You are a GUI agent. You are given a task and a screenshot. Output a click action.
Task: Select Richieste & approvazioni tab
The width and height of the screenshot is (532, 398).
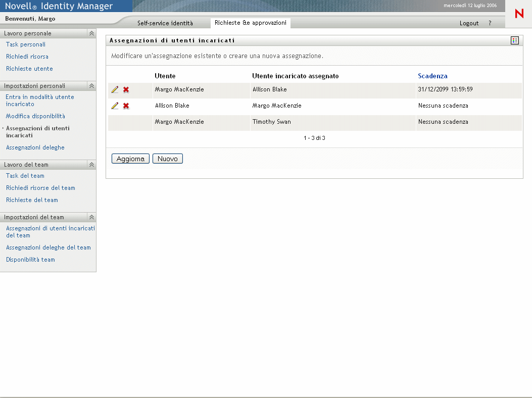250,23
